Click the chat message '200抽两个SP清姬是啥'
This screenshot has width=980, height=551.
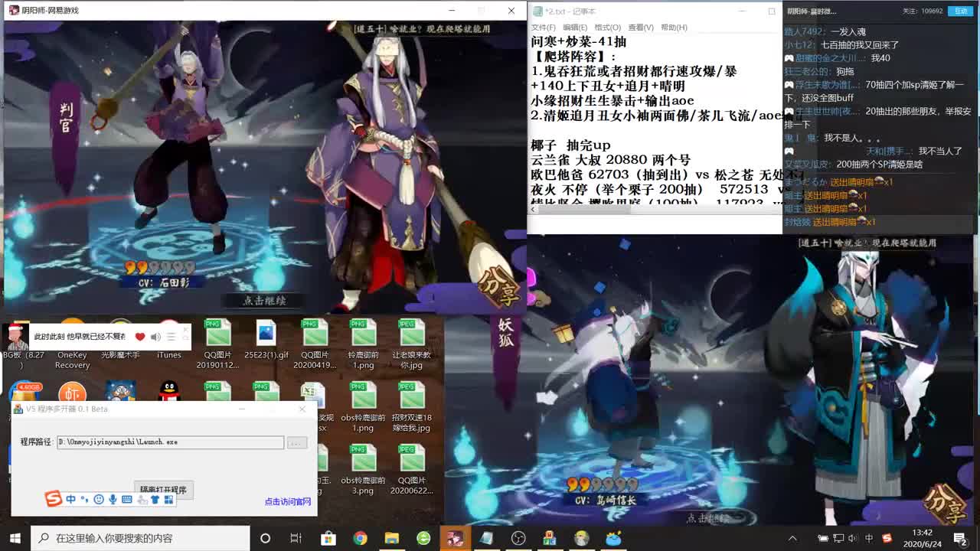click(x=880, y=165)
